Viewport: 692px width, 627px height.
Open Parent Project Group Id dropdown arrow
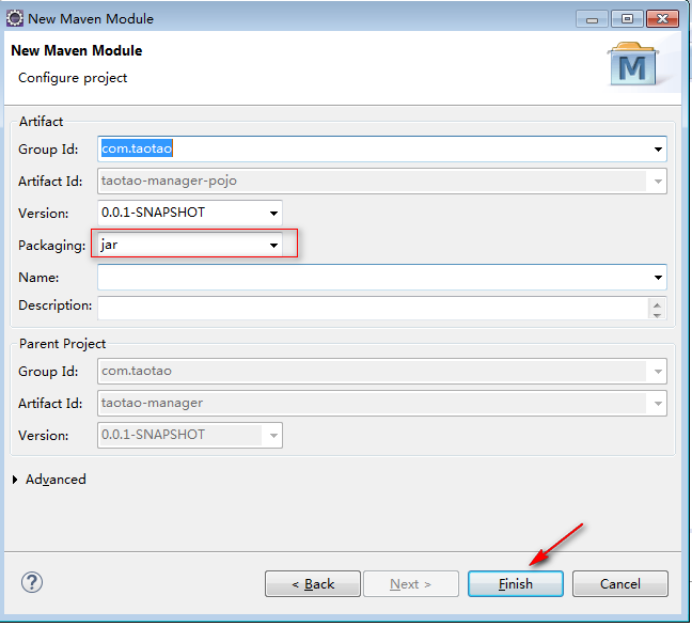point(658,372)
